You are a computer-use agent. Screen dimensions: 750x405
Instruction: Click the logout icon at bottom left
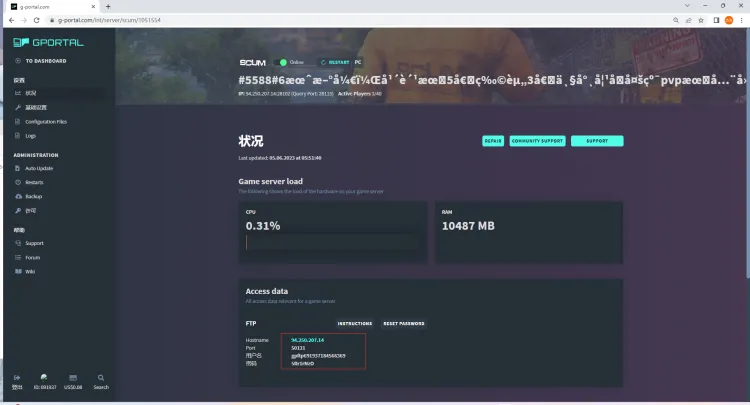click(x=17, y=380)
